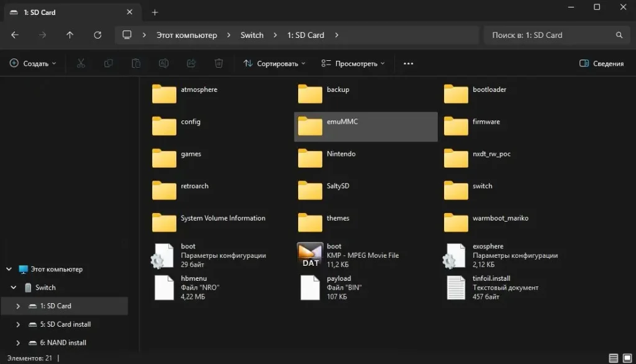Collapse the Switch tree node
The width and height of the screenshot is (636, 364).
[14, 288]
